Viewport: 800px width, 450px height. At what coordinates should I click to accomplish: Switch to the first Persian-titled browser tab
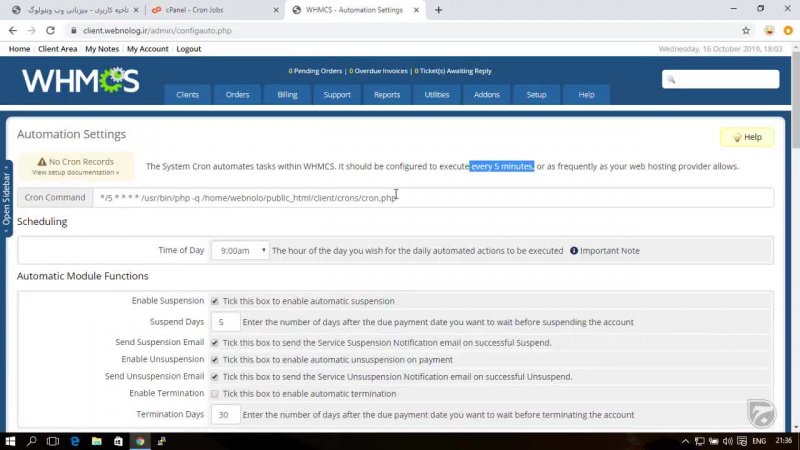(75, 10)
